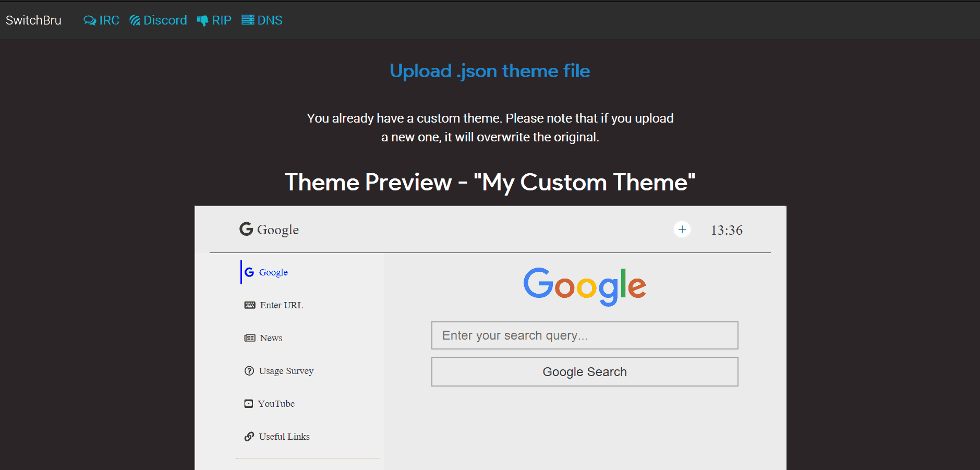Screen dimensions: 980x470
Task: Focus the Enter your search query field
Action: [585, 335]
